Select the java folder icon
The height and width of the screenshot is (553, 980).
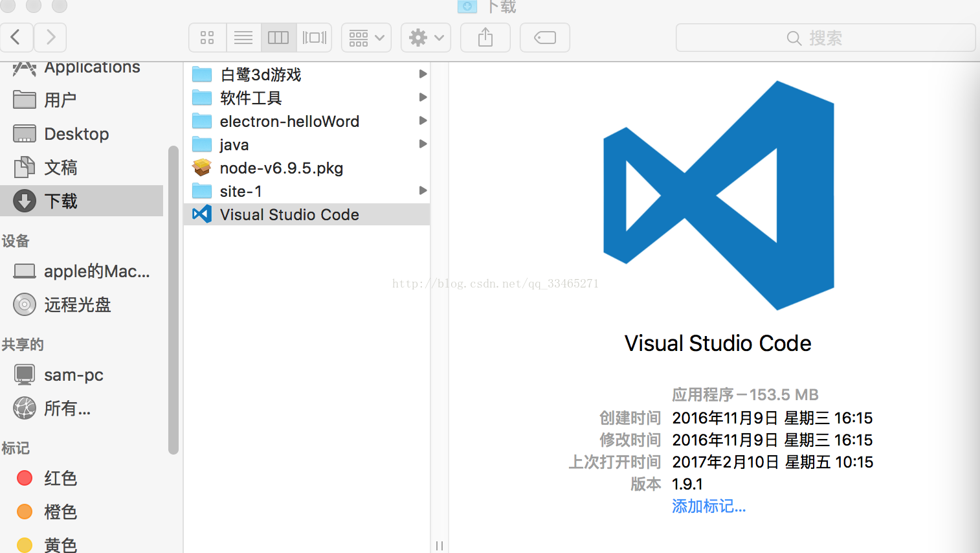(x=202, y=144)
